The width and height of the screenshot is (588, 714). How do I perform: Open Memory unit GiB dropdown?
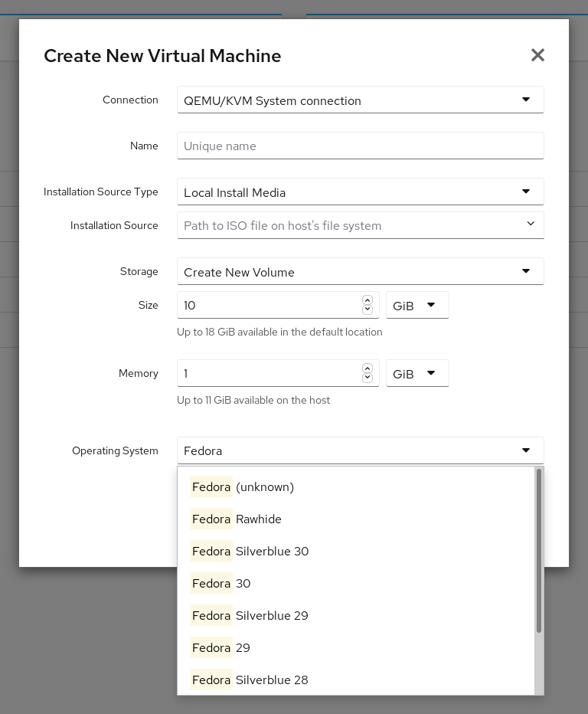tap(416, 374)
